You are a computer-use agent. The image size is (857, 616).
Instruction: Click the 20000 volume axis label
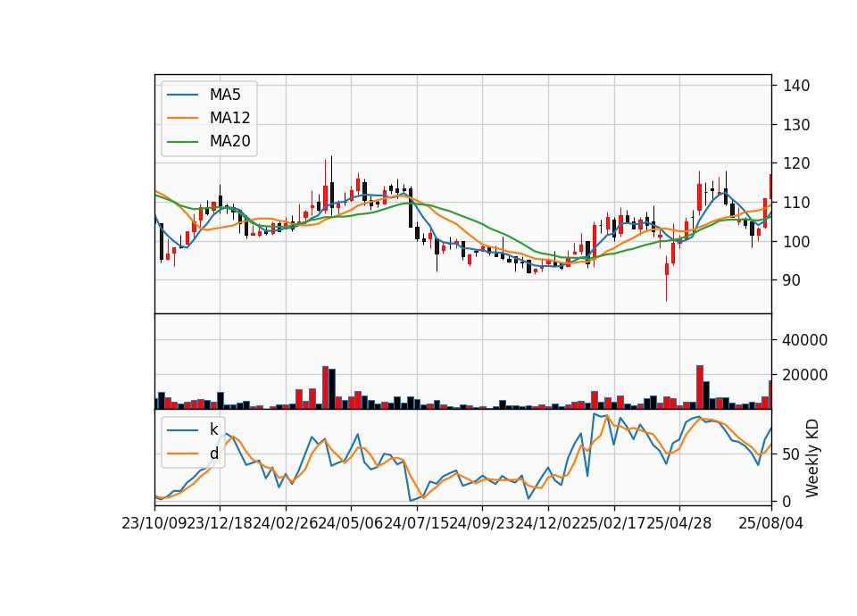pyautogui.click(x=804, y=375)
